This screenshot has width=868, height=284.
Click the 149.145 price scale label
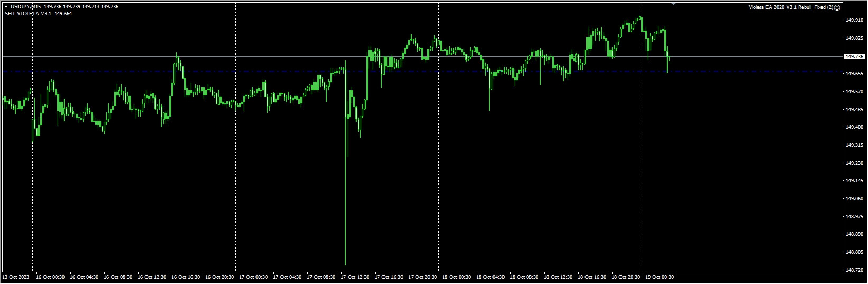pos(855,181)
